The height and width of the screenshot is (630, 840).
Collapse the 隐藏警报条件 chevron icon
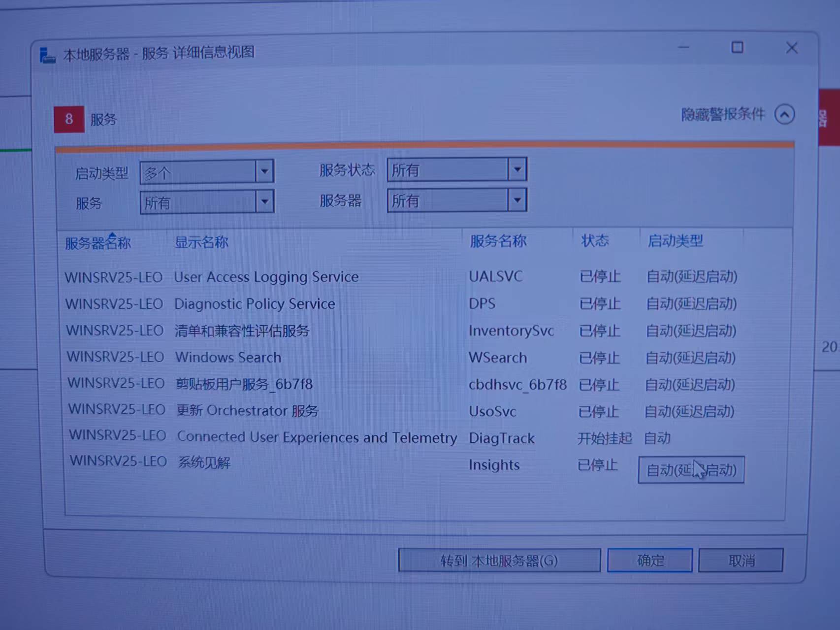(784, 115)
